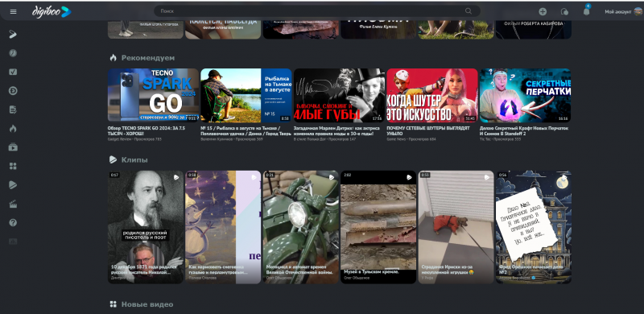Screen dimensions: 644x314
Task: Open В стиле Полька Дот channel name
Action: click(x=309, y=139)
